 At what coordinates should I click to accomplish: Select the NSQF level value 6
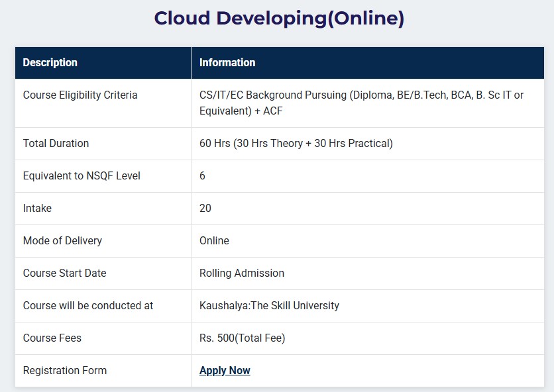pos(203,176)
